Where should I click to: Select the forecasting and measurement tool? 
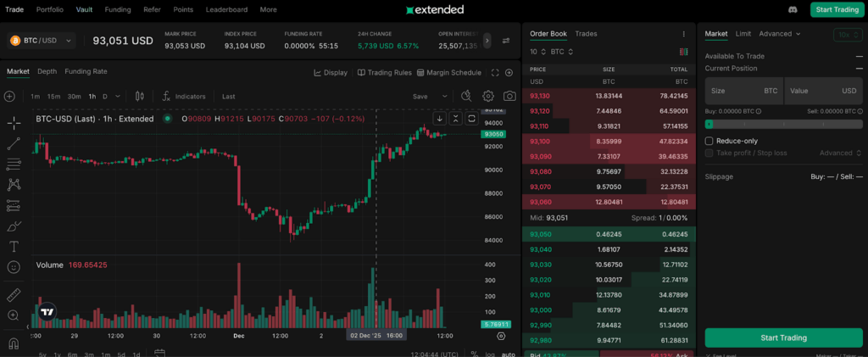pos(14,205)
